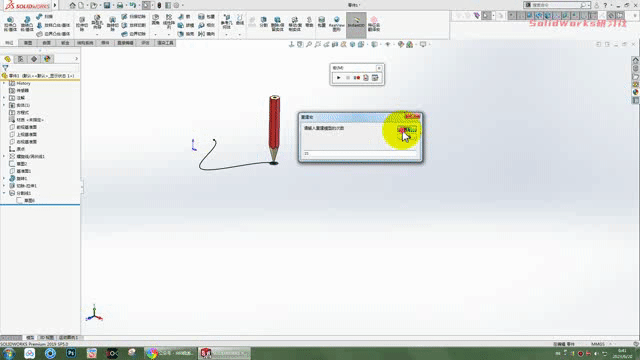Image resolution: width=640 pixels, height=360 pixels.
Task: Click the Windows Start button
Action: click(x=8, y=353)
